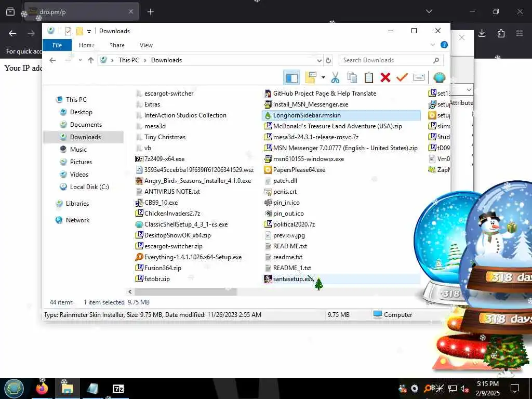This screenshot has height=399, width=532.
Task: Expand chevron after This PC breadcrumb
Action: coord(145,60)
